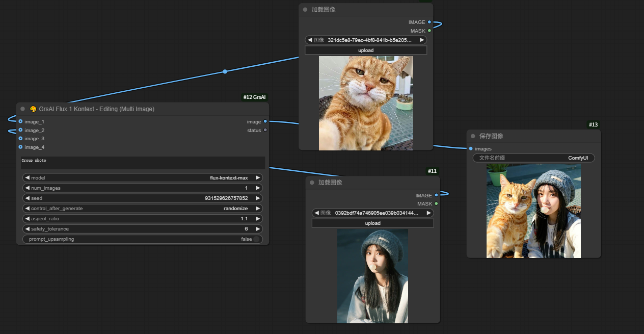The image size is (644, 334).
Task: Click the image_4 input port
Action: pyautogui.click(x=20, y=147)
